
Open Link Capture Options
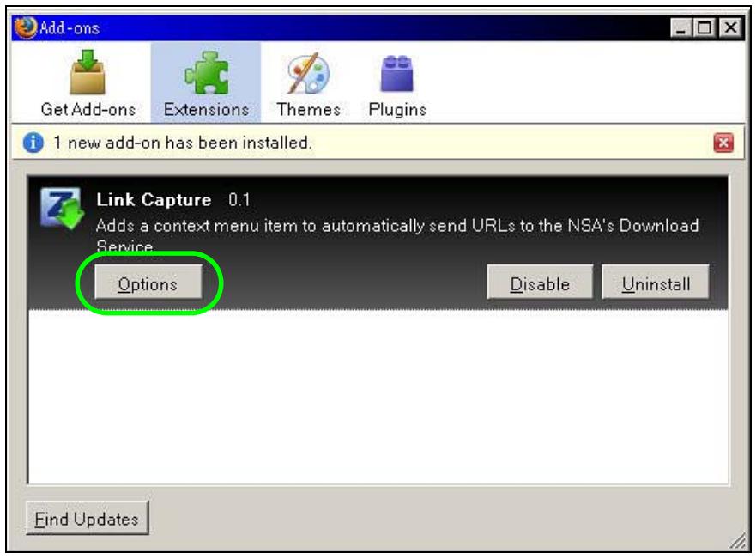tap(148, 283)
